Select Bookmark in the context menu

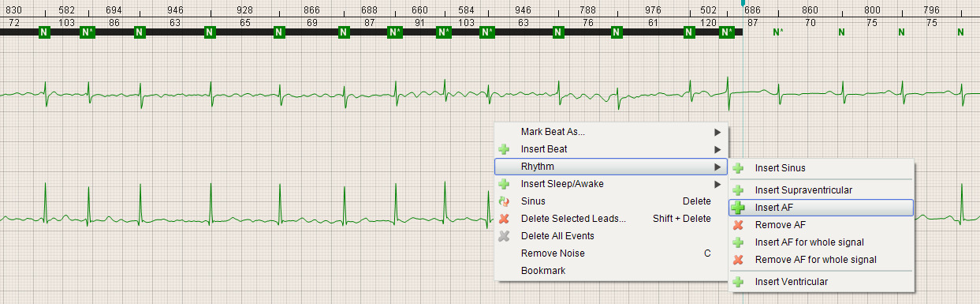(x=610, y=271)
